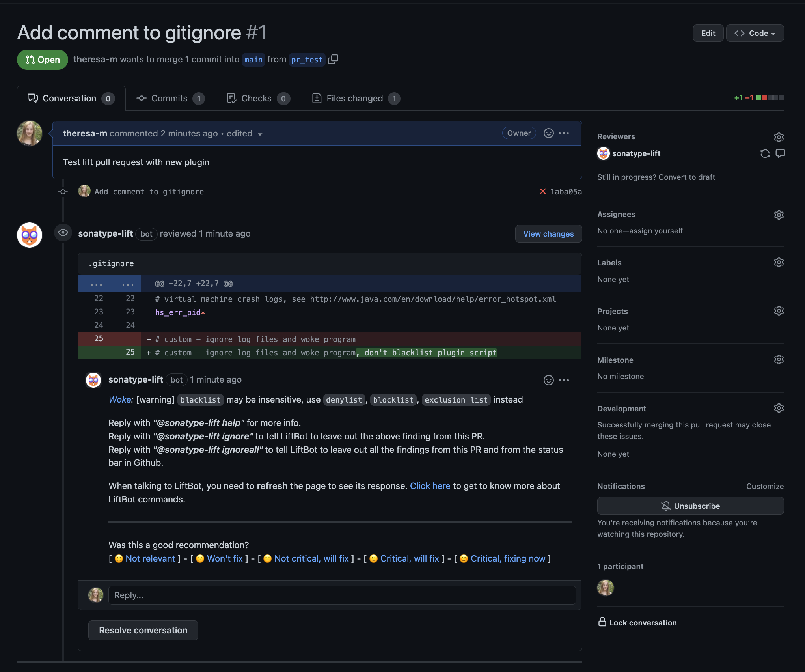The image size is (805, 672).
Task: Open the Projects settings gear
Action: pos(779,311)
